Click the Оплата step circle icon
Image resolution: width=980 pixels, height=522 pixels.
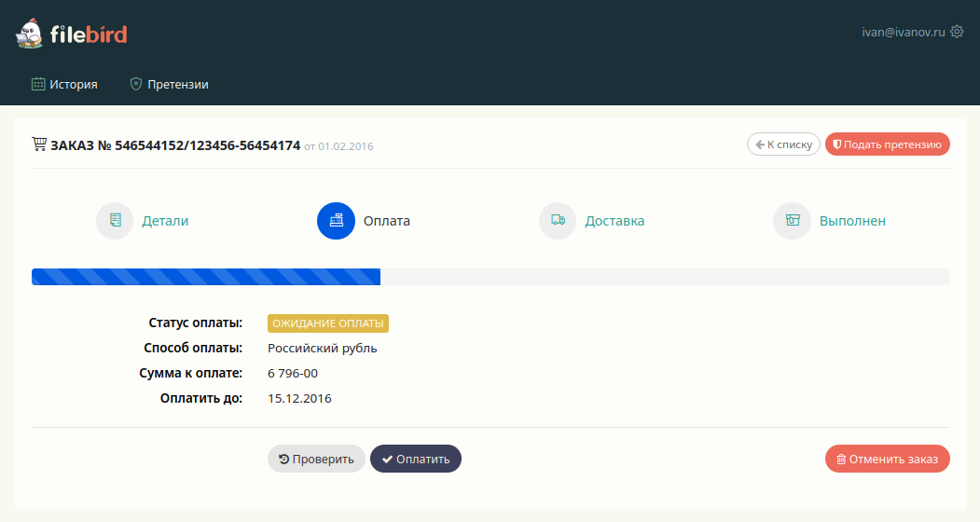point(336,221)
